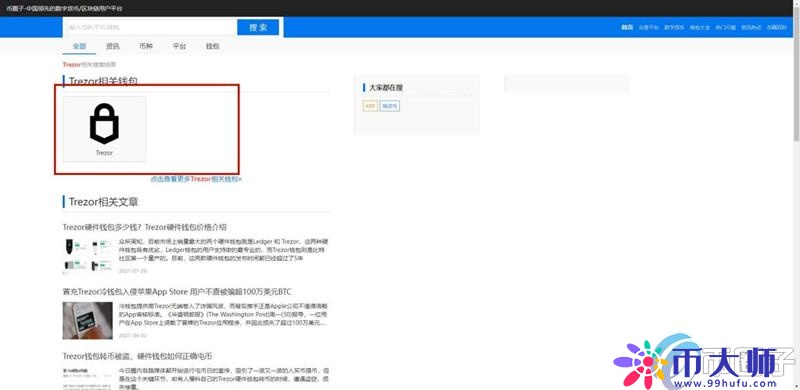Switch to the 资讯 tab
Screen dimensions: 800x390
112,46
